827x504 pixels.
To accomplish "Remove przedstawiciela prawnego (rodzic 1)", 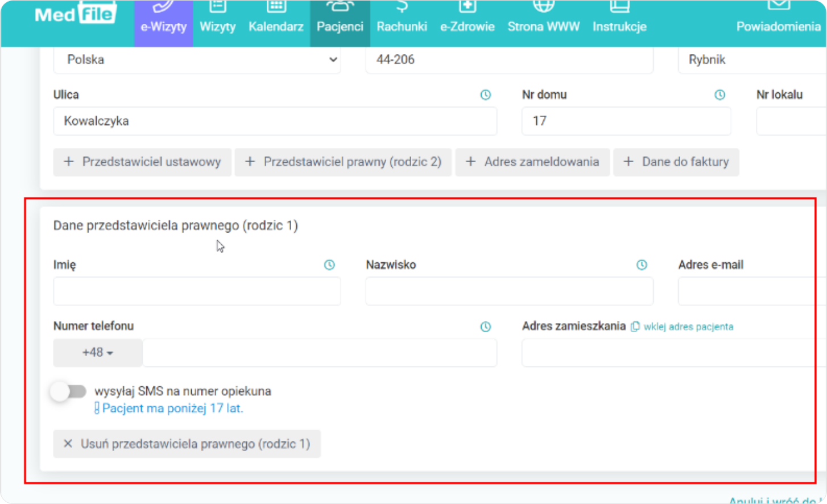I will [187, 444].
